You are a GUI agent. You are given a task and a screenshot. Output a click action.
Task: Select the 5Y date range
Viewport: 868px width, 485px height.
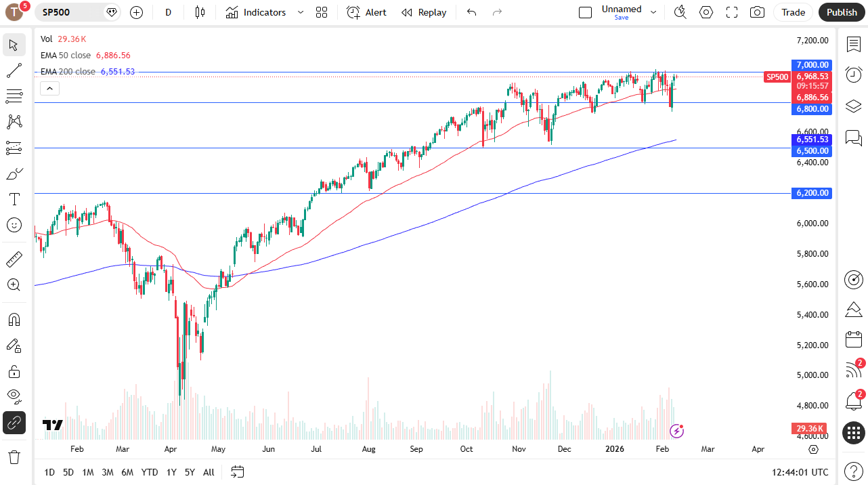tap(190, 472)
